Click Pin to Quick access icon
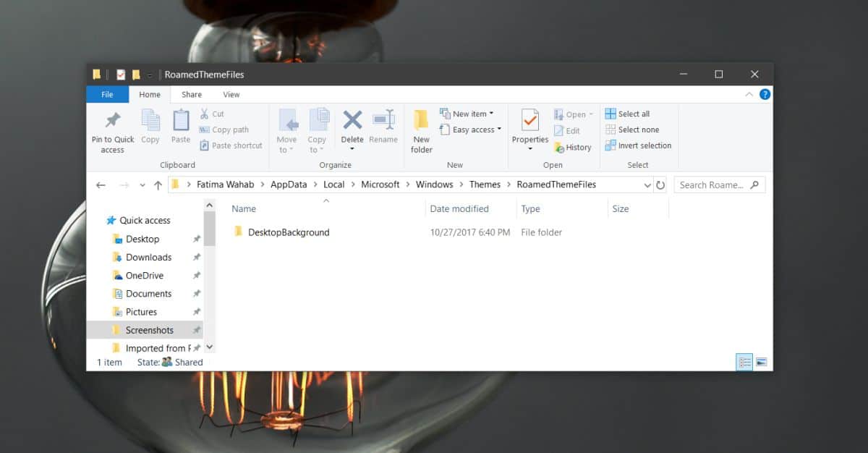Screen dimensions: 868x453 (113, 120)
